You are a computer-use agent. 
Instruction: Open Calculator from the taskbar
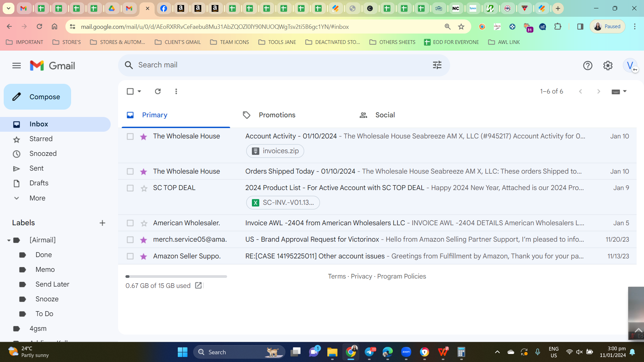pyautogui.click(x=461, y=352)
